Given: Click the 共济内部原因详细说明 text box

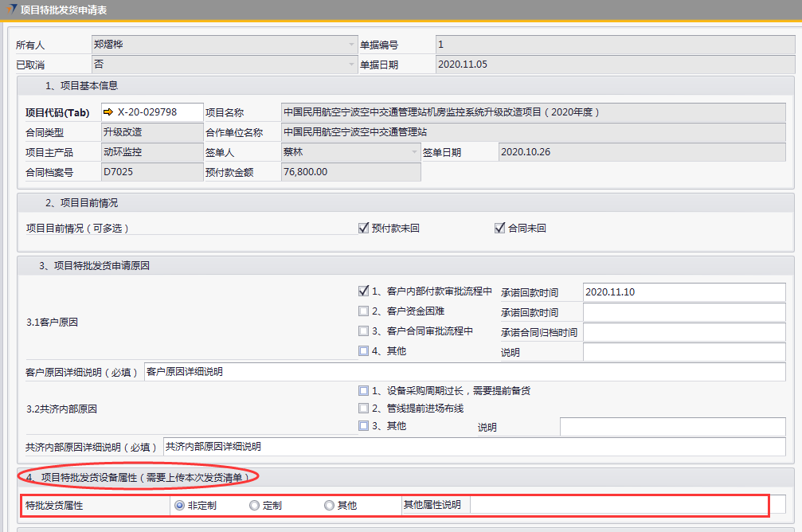Looking at the screenshot, I should pos(473,447).
